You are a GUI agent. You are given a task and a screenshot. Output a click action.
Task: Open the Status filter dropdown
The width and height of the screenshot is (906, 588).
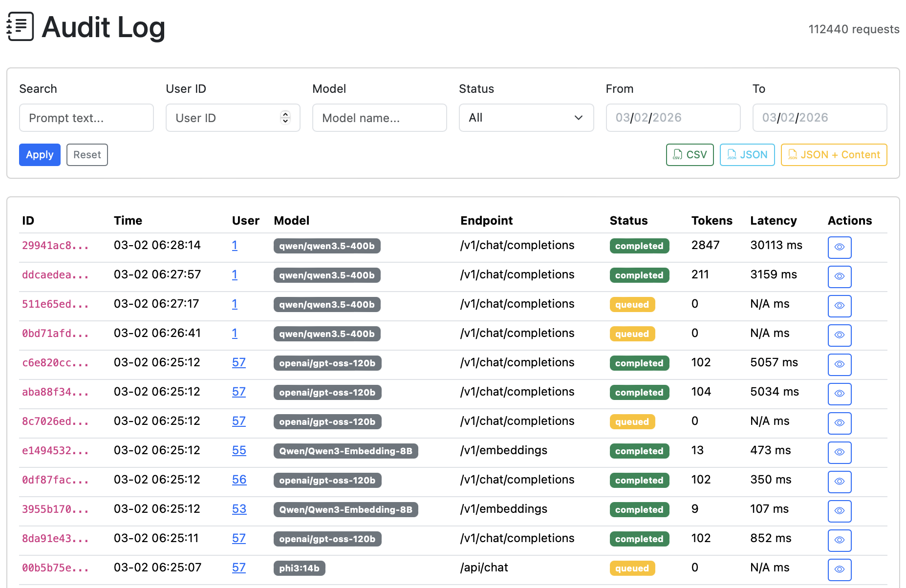pyautogui.click(x=526, y=118)
